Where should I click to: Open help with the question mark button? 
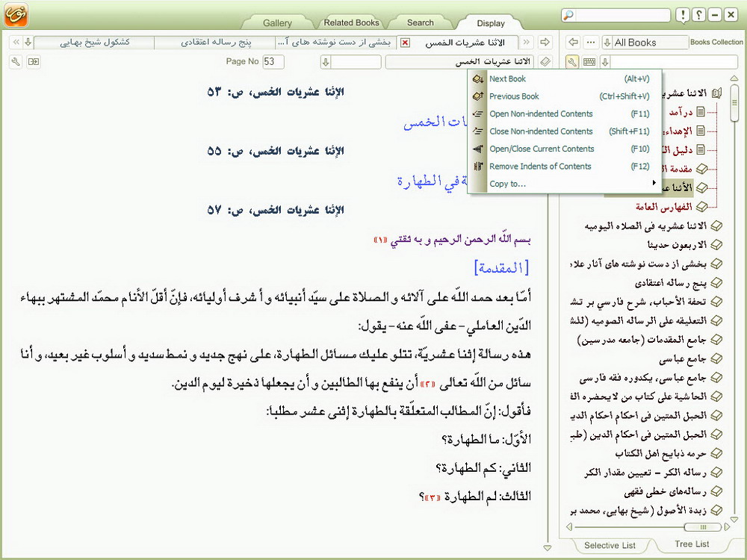click(x=698, y=15)
